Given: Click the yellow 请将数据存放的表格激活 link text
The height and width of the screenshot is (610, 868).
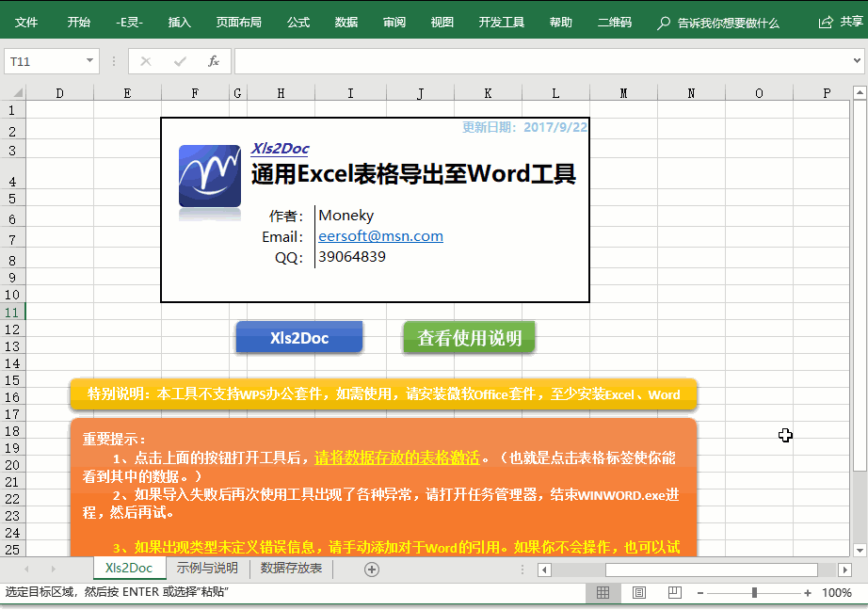Looking at the screenshot, I should tap(397, 457).
